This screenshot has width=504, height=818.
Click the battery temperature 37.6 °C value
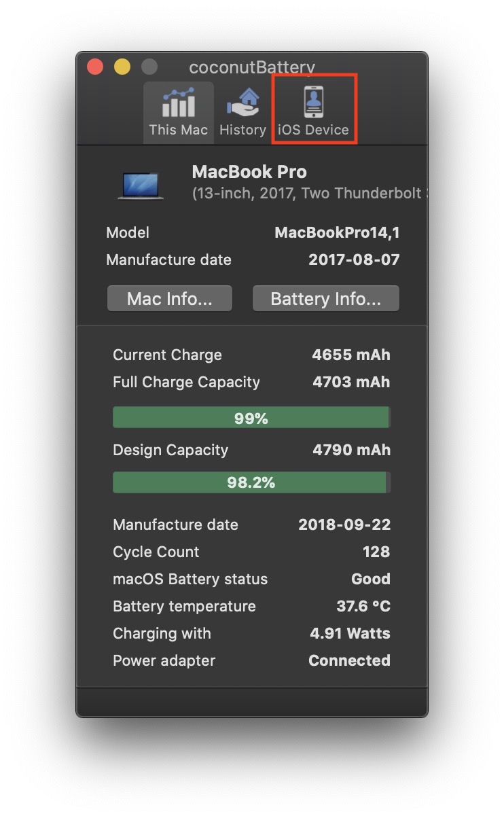(x=363, y=607)
